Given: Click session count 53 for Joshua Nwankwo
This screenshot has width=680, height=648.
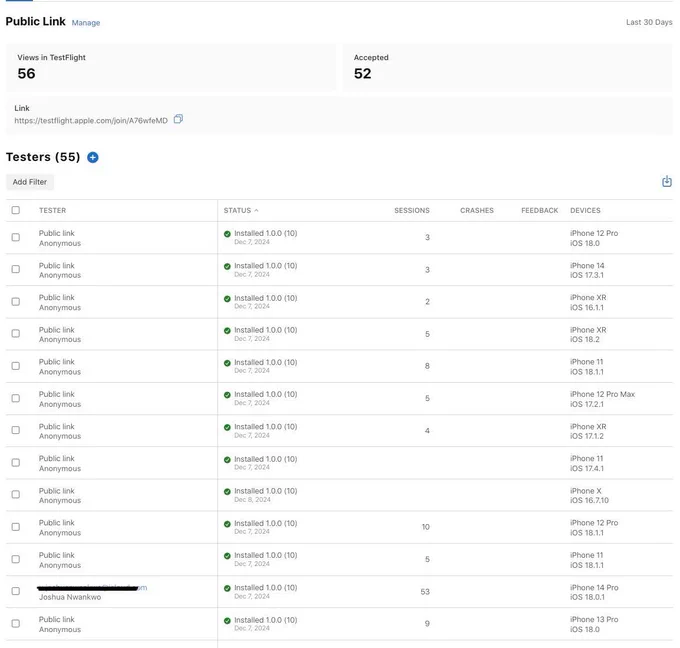Looking at the screenshot, I should click(425, 592).
